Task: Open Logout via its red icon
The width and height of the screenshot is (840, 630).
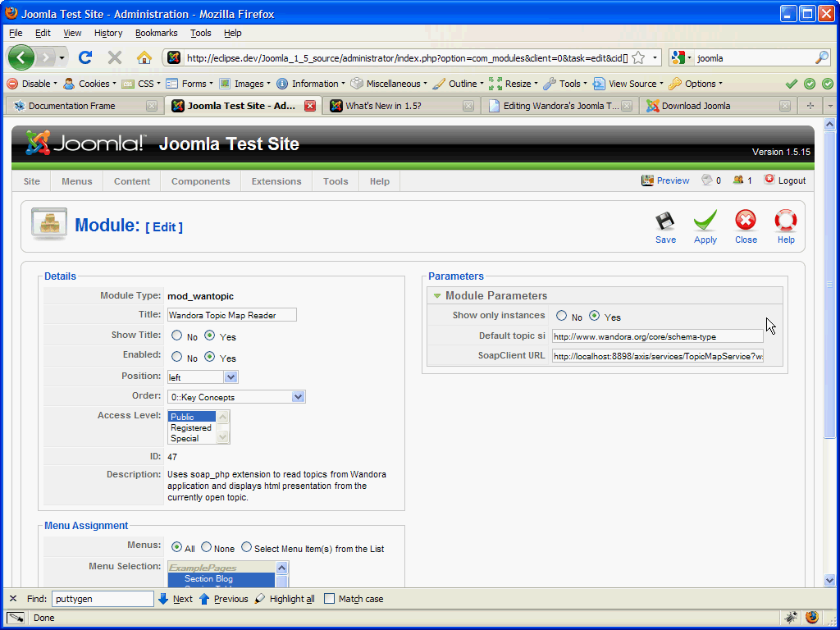Action: pos(769,180)
